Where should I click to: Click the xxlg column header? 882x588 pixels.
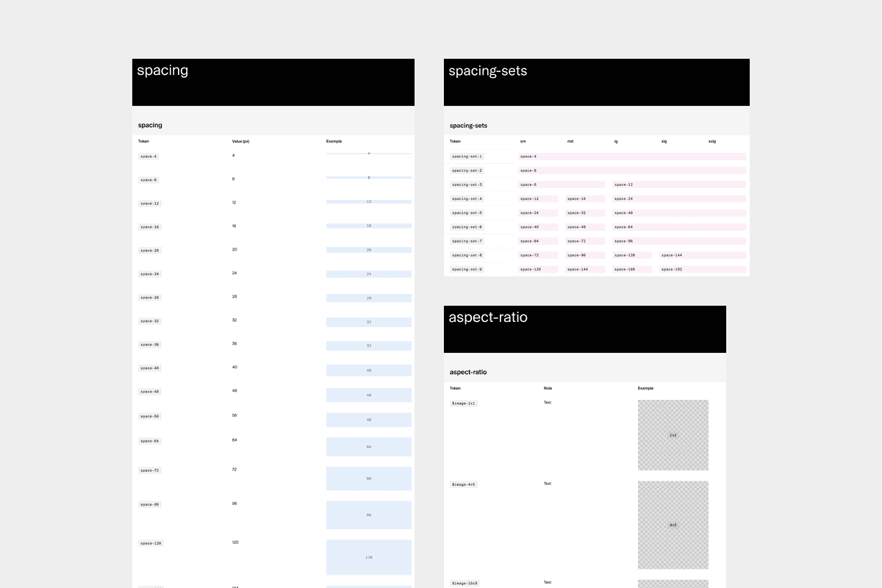[x=711, y=141]
